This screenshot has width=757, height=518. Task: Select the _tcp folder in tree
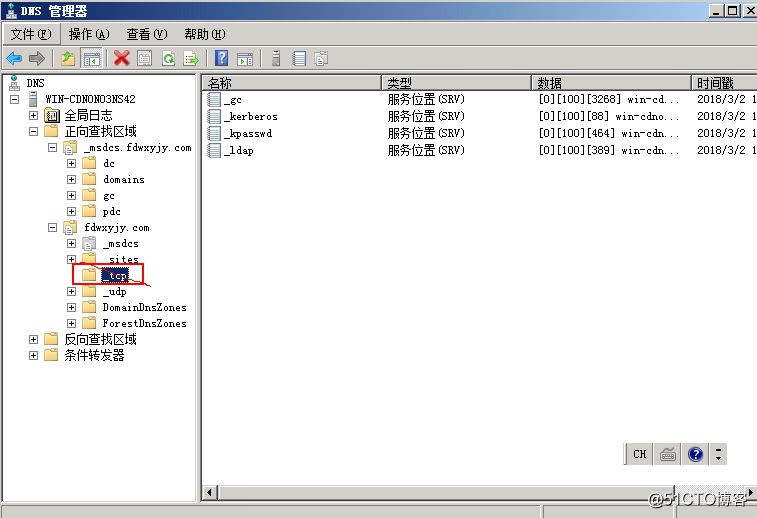click(115, 276)
